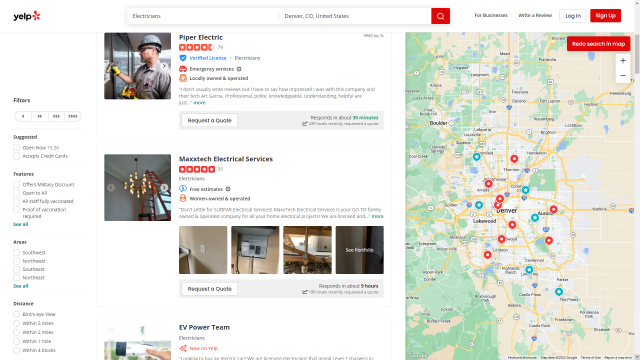Click the Electricians search field

[203, 16]
